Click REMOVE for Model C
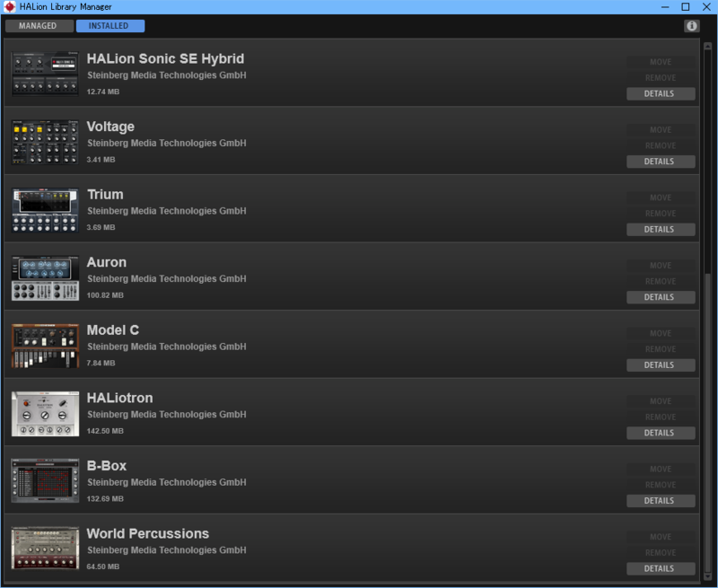This screenshot has height=588, width=718. [661, 349]
